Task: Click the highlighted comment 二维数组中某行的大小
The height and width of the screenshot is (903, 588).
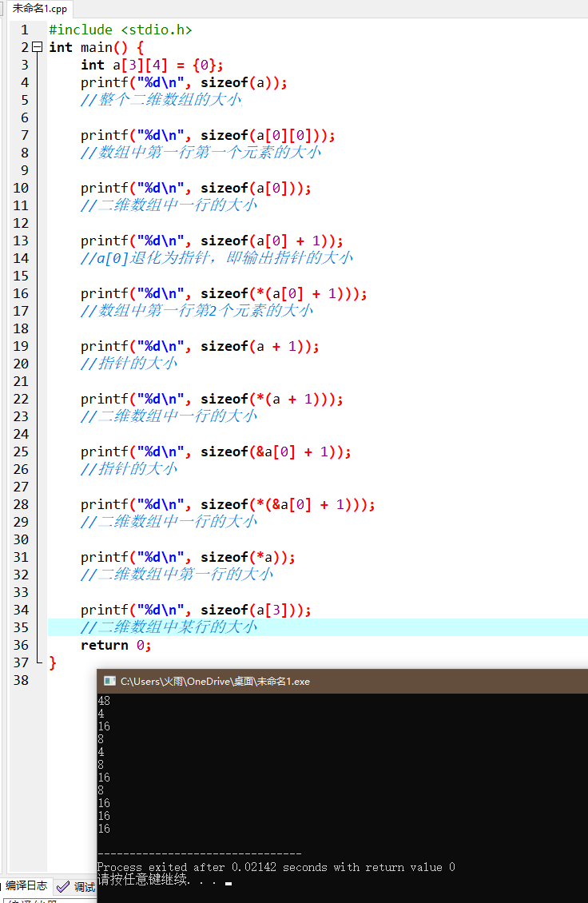Action: 169,627
